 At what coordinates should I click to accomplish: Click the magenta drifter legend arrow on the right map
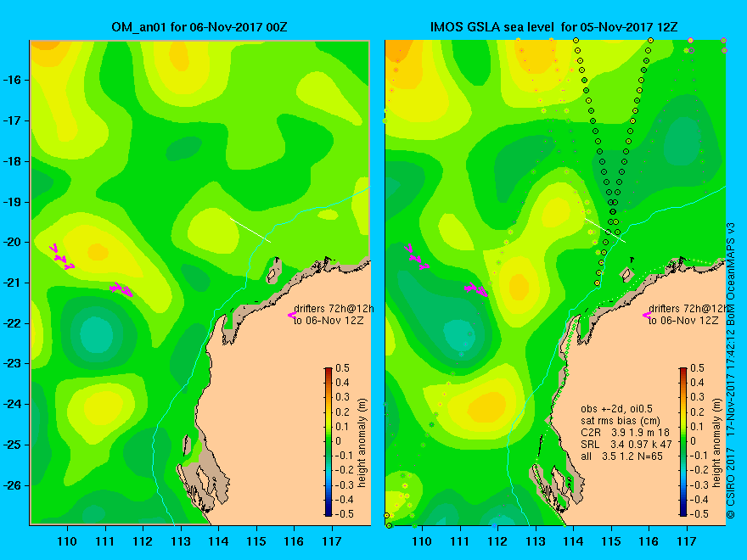(647, 315)
